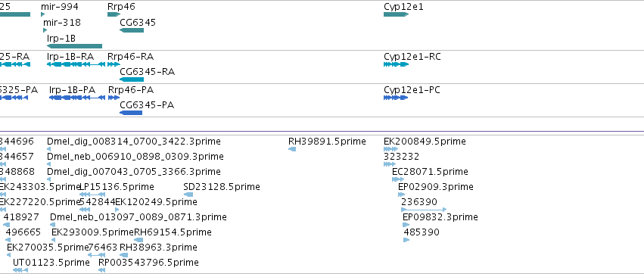Click the Rrp46-PA protein glyph
The width and height of the screenshot is (644, 274).
[x=114, y=98]
